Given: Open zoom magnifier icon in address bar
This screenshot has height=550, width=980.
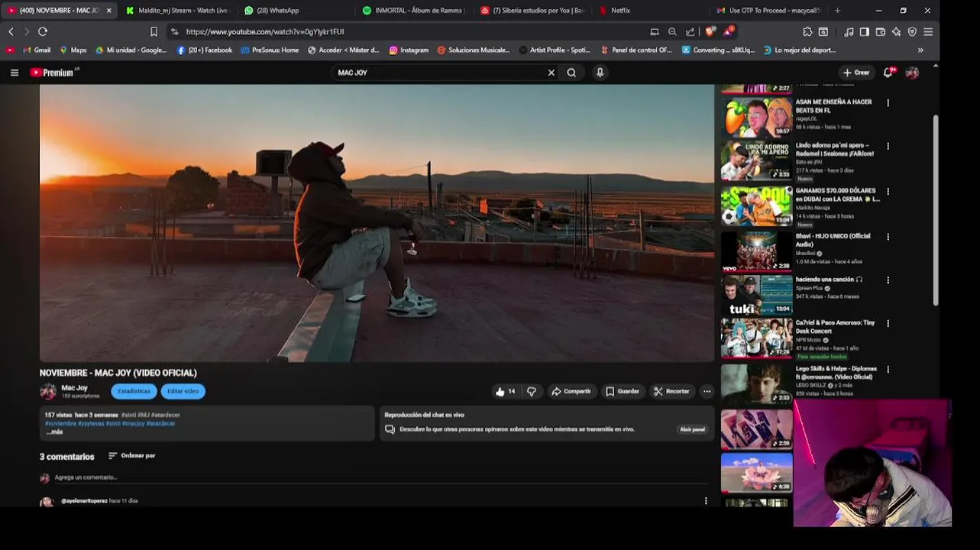Looking at the screenshot, I should click(672, 31).
